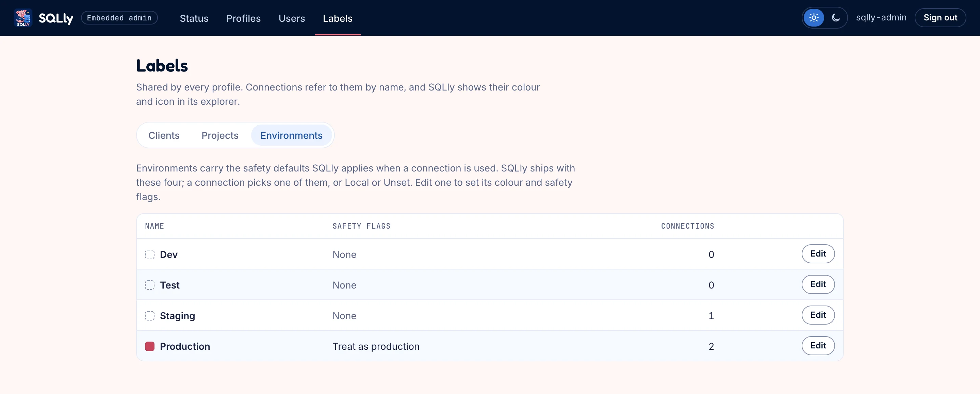Switch to the Projects label tab

(220, 135)
